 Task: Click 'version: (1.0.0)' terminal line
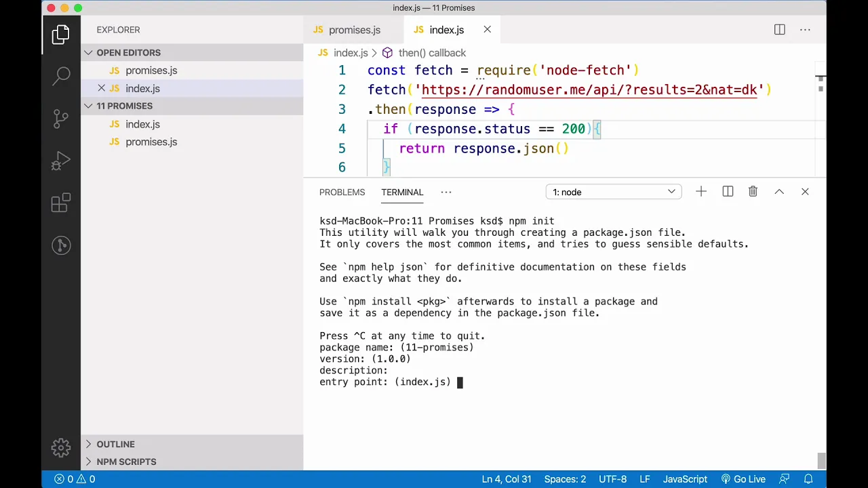tap(365, 359)
